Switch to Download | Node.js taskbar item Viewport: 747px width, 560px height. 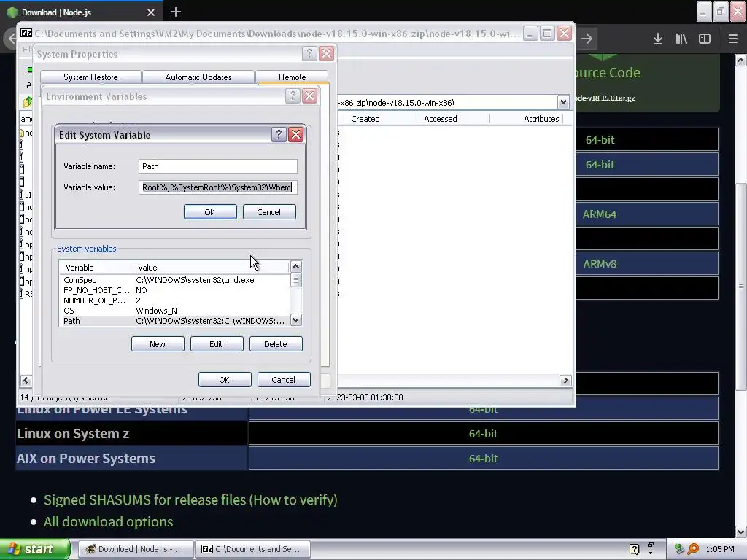[x=135, y=549]
